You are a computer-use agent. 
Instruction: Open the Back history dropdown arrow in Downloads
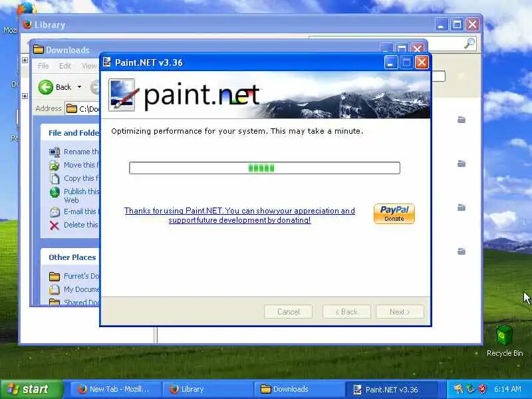pyautogui.click(x=79, y=87)
